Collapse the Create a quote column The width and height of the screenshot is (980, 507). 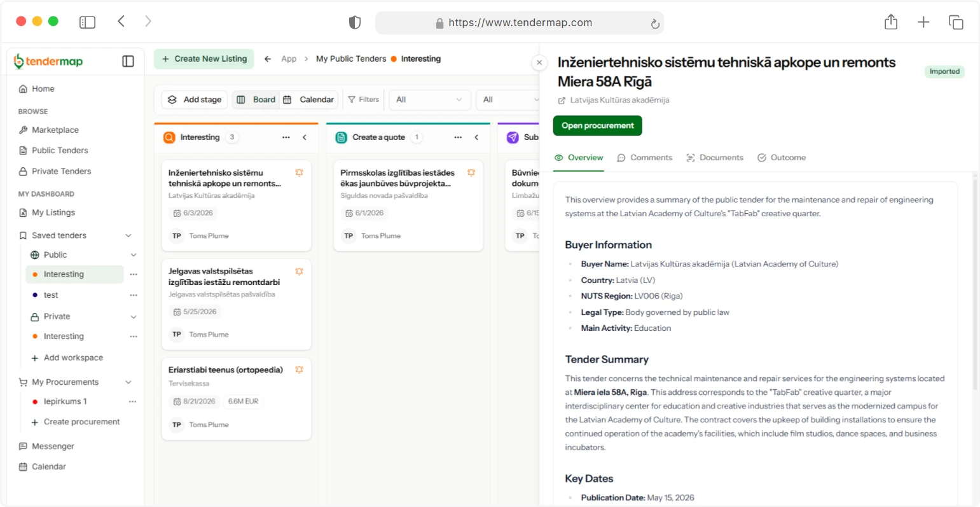pos(476,137)
